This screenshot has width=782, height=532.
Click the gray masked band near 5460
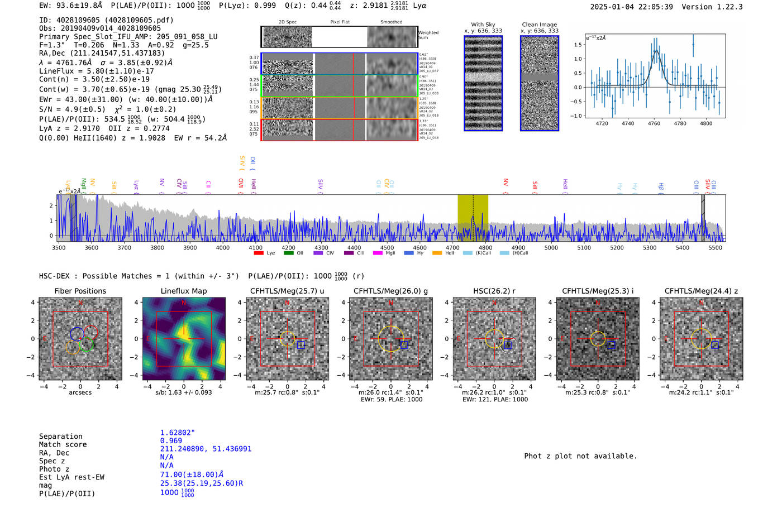703,218
